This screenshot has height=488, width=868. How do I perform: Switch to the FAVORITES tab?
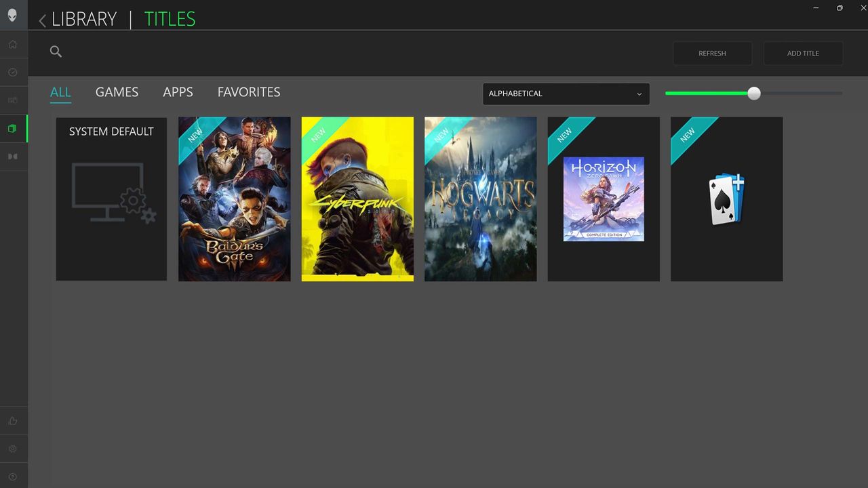(249, 92)
